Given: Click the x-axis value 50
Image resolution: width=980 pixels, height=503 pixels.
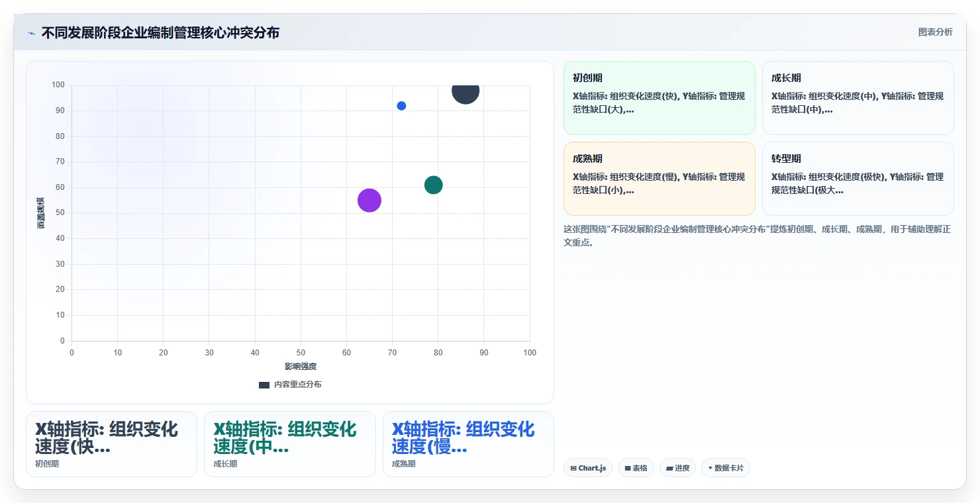Looking at the screenshot, I should click(301, 353).
